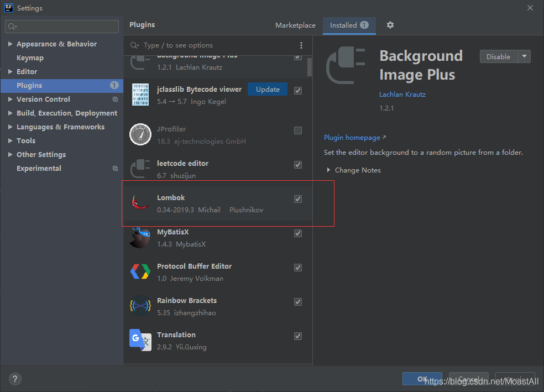The image size is (544, 392).
Task: Select the Installed tab
Action: click(349, 25)
